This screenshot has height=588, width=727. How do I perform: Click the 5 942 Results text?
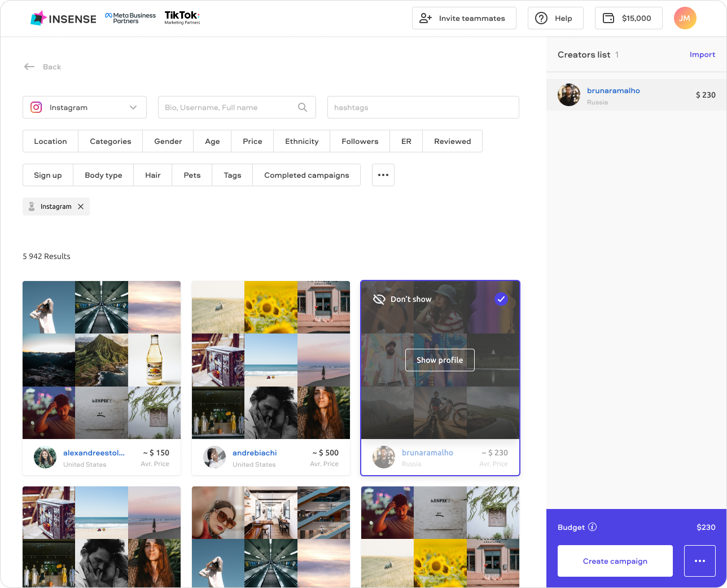click(x=46, y=256)
